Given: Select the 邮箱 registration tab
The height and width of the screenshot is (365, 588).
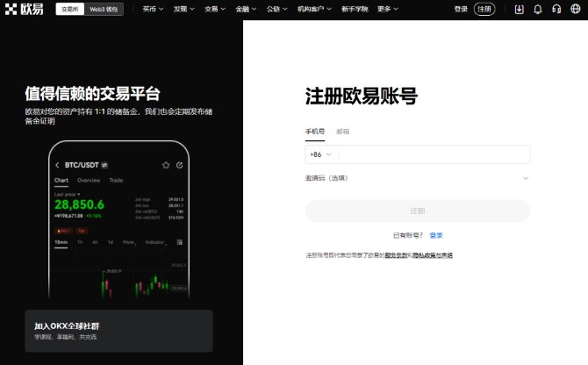Looking at the screenshot, I should [x=343, y=132].
